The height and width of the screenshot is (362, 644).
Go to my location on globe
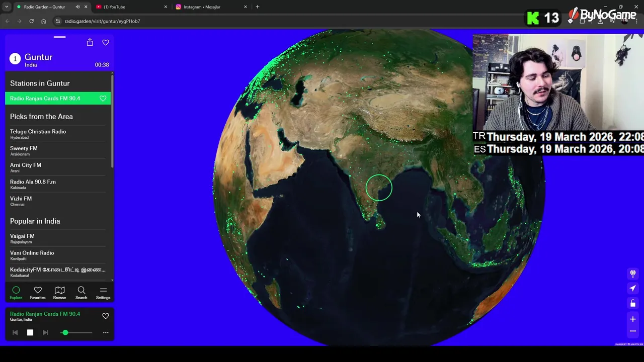[633, 288]
